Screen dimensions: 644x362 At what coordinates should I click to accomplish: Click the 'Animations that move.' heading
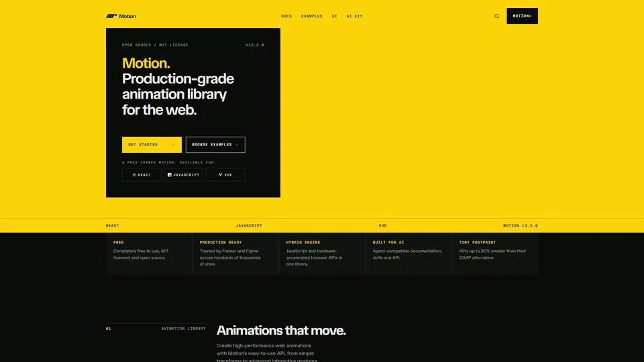pyautogui.click(x=281, y=330)
